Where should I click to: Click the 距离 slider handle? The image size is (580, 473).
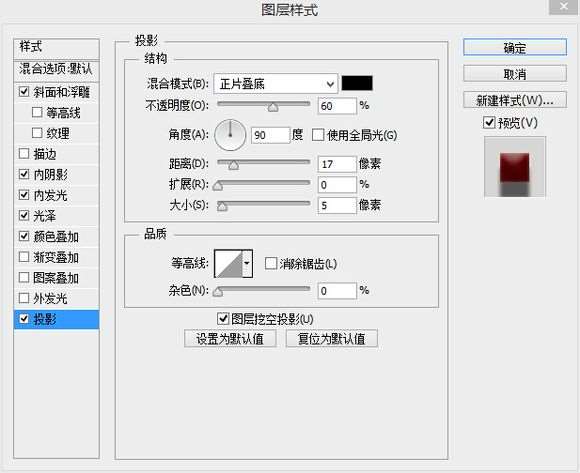click(x=233, y=165)
